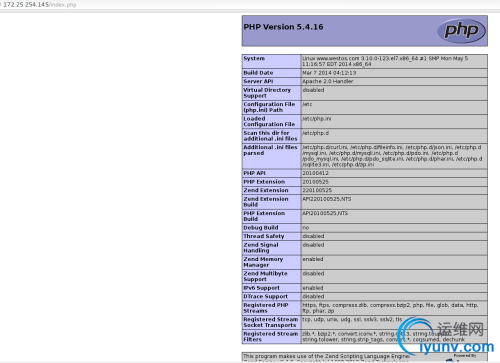Select the 'PHP Version 5.4.16' heading
500x363 pixels.
(283, 27)
